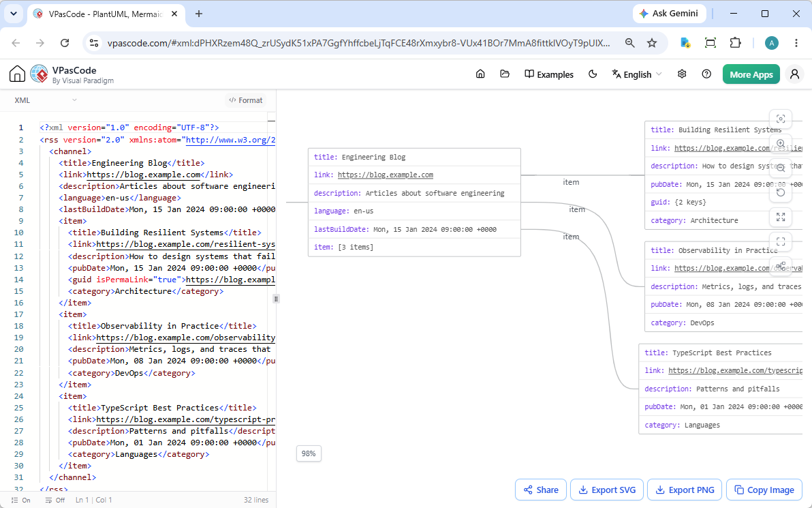Click category: DevOps row in diagram
Screen dimensions: 812x508
point(723,323)
